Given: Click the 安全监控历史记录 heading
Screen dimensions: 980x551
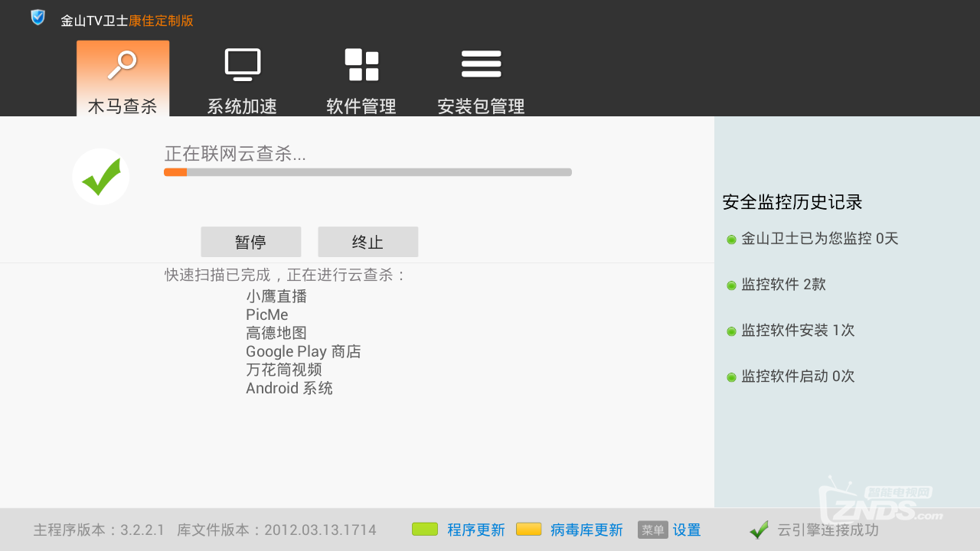Looking at the screenshot, I should (x=792, y=202).
